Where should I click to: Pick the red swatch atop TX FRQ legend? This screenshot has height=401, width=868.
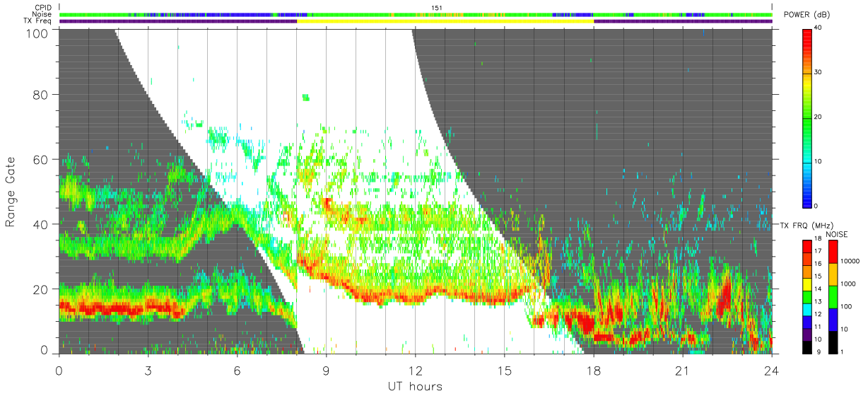pyautogui.click(x=807, y=245)
